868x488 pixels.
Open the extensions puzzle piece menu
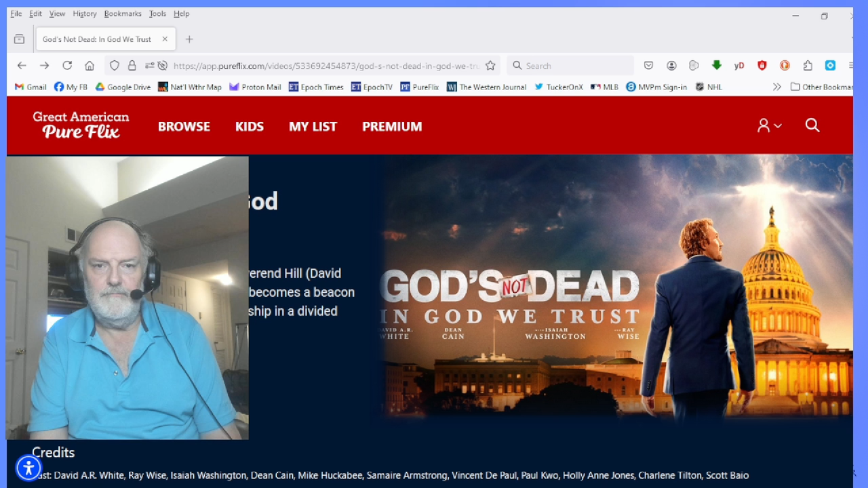tap(807, 66)
